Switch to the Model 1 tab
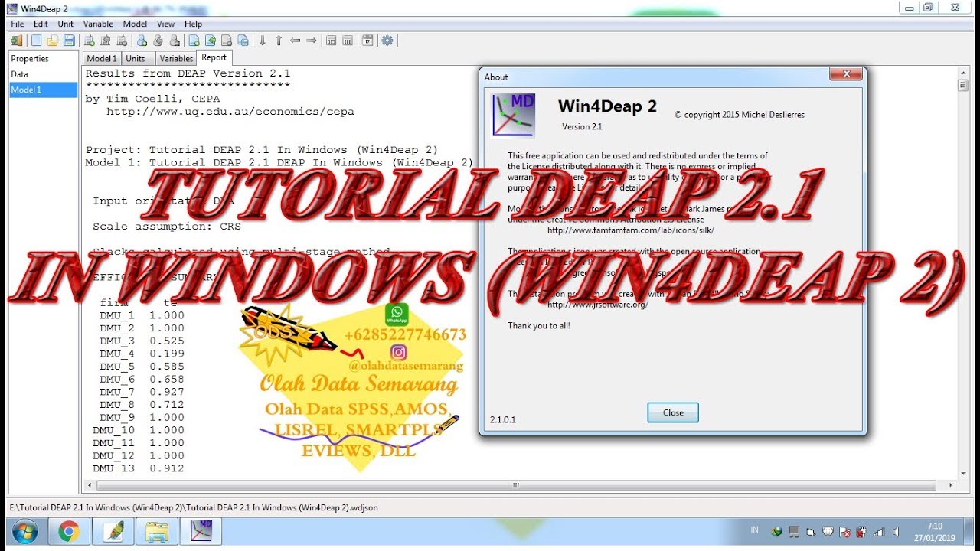This screenshot has height=551, width=980. click(102, 58)
